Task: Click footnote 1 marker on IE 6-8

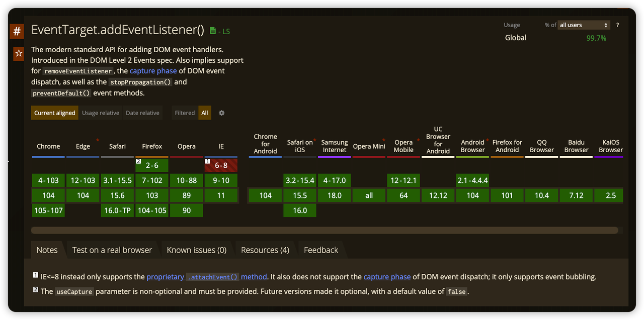Action: coord(207,161)
